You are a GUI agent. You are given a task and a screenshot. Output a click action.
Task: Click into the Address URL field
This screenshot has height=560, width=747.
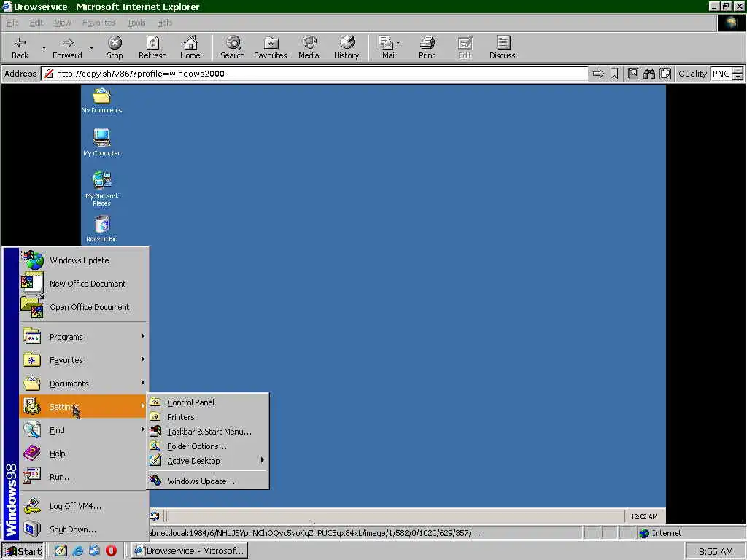pos(314,74)
